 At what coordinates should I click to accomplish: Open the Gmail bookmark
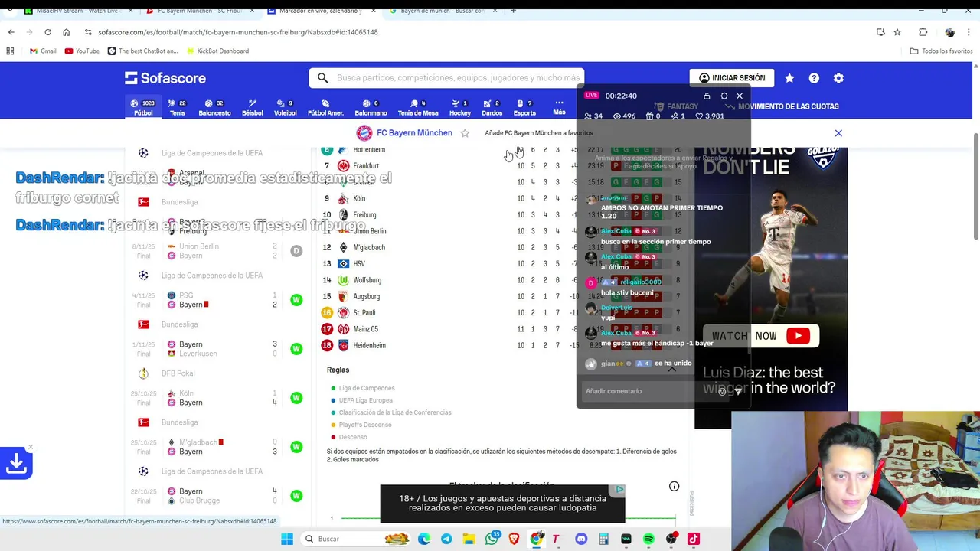43,51
